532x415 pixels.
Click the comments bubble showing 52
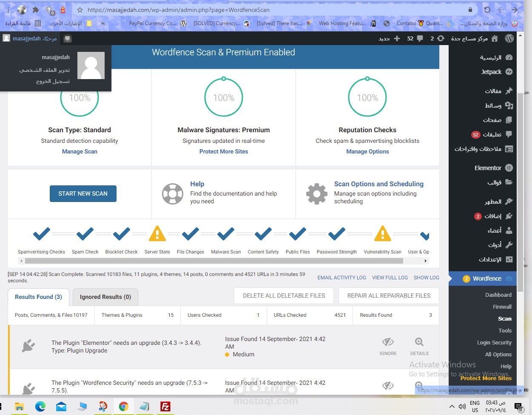click(x=415, y=38)
